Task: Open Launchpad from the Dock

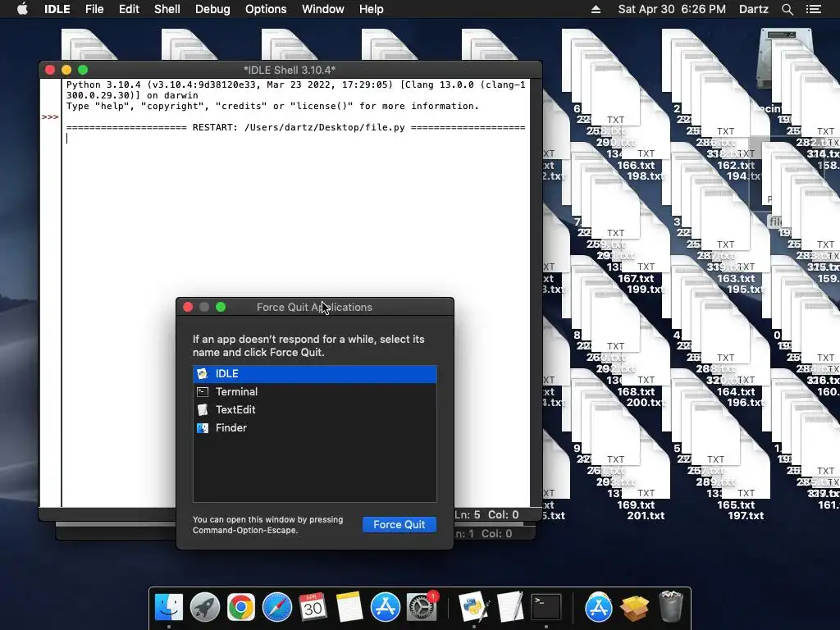Action: (204, 607)
